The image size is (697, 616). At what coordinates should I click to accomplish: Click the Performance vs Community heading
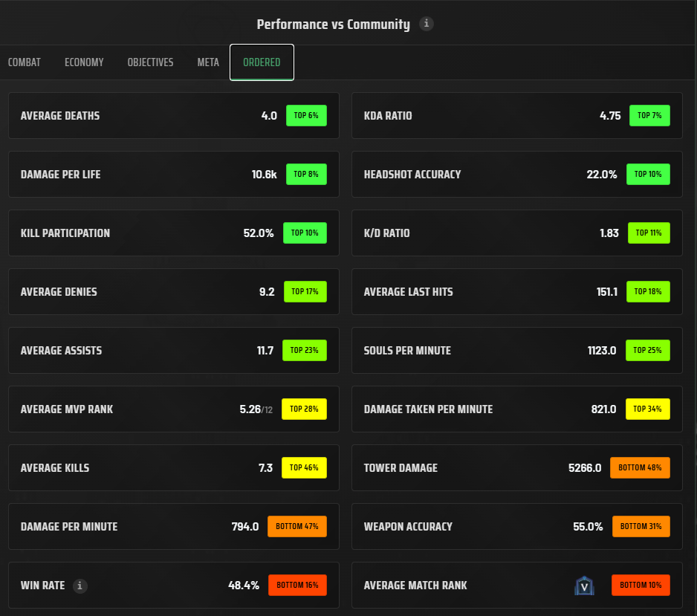tap(334, 25)
